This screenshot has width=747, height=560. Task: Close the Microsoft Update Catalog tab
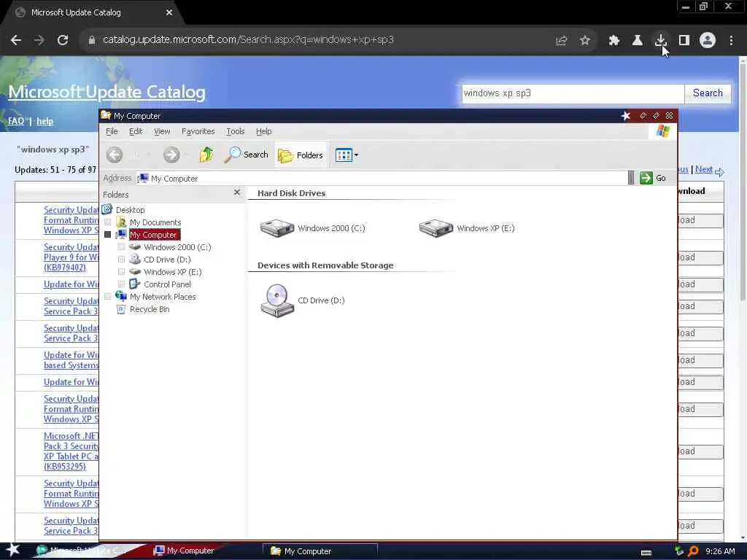169,13
